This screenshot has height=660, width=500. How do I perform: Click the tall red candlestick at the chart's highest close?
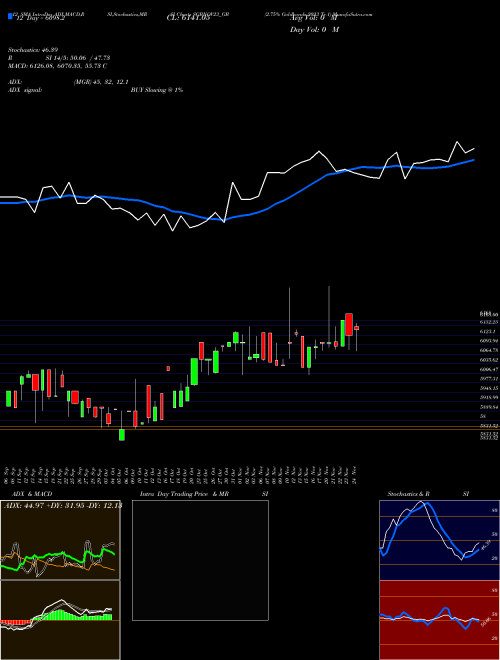click(349, 326)
